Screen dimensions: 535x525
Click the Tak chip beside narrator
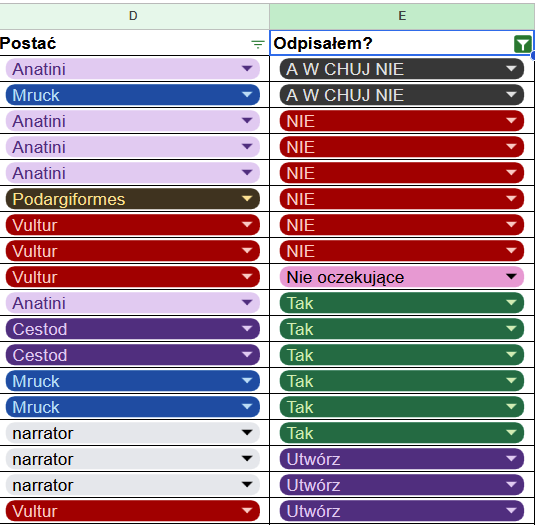point(402,433)
